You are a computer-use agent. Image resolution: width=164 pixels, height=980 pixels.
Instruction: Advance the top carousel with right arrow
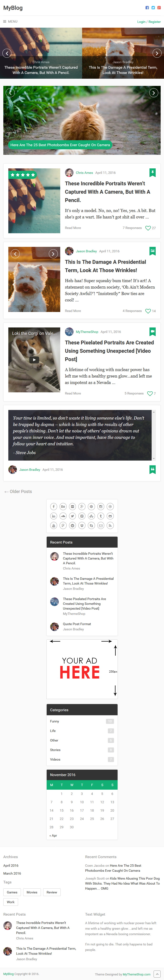click(x=157, y=53)
